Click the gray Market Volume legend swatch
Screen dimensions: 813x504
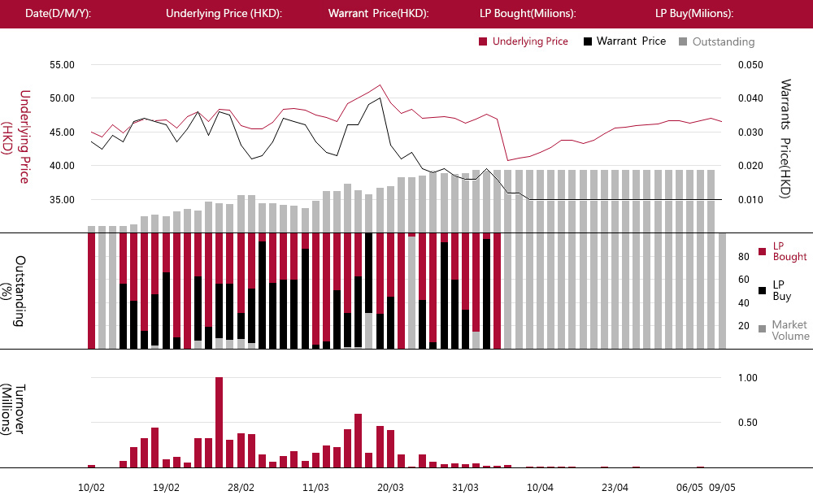763,328
